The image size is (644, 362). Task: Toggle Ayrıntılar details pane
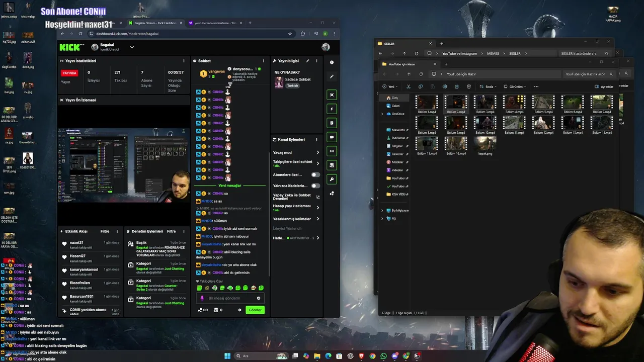tap(604, 86)
